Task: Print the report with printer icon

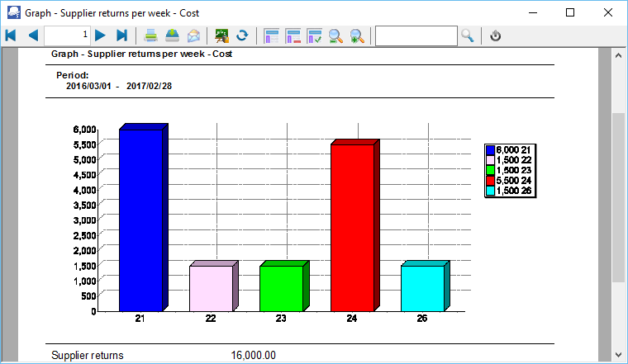Action: [150, 35]
